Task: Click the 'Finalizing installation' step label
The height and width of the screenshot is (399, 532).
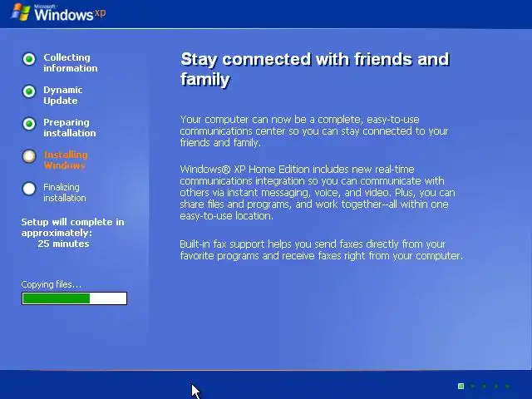Action: [65, 192]
